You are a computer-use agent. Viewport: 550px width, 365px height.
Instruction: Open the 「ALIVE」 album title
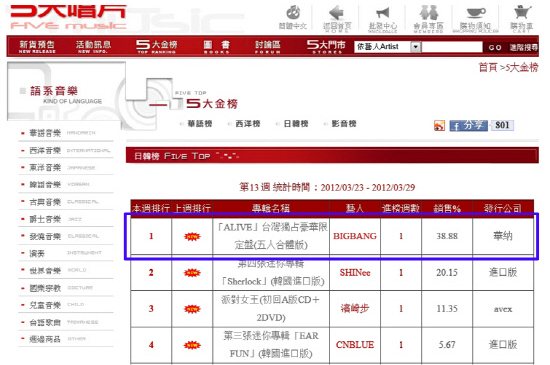271,236
